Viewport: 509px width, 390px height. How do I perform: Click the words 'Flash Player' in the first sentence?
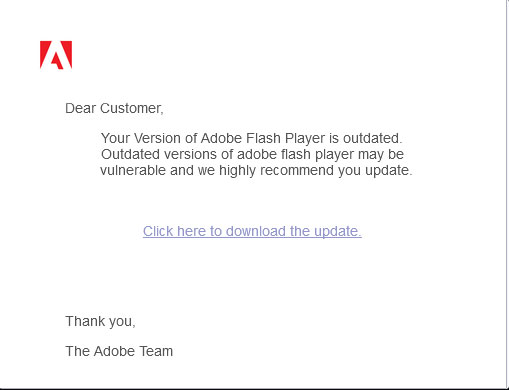(285, 138)
